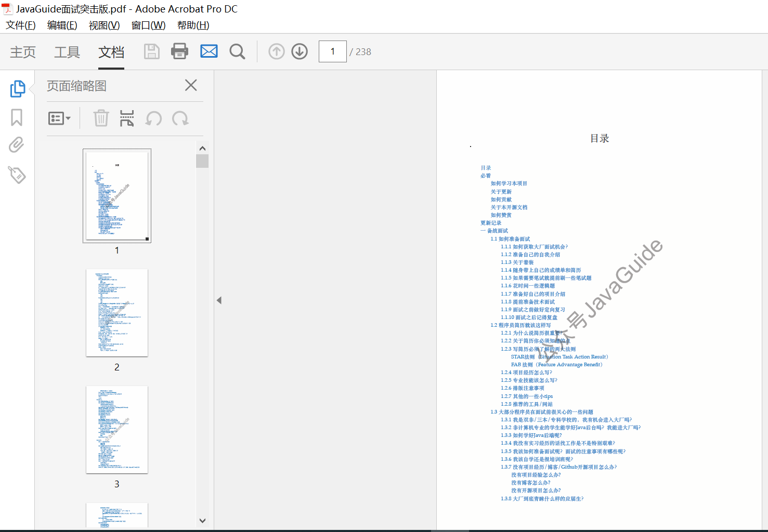Image resolution: width=768 pixels, height=532 pixels.
Task: Select page 1 thumbnail
Action: click(117, 196)
